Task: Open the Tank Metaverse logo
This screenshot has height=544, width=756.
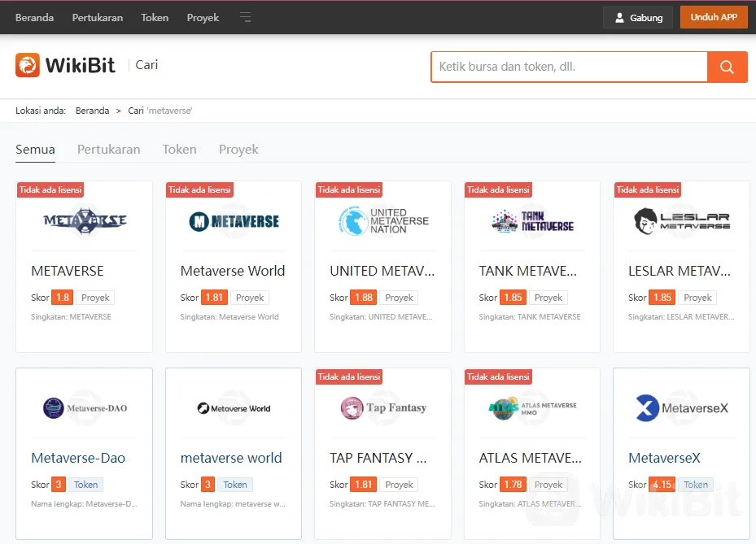Action: coord(532,221)
